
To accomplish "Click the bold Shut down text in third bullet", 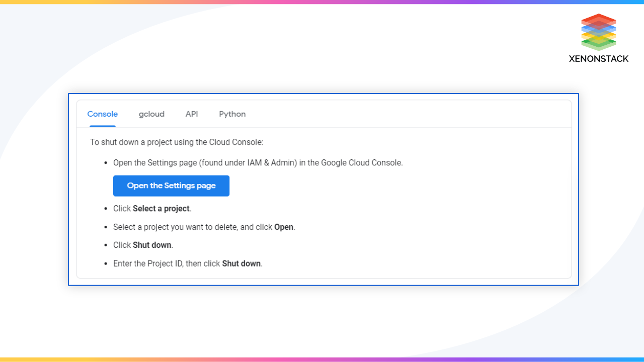I will click(152, 245).
